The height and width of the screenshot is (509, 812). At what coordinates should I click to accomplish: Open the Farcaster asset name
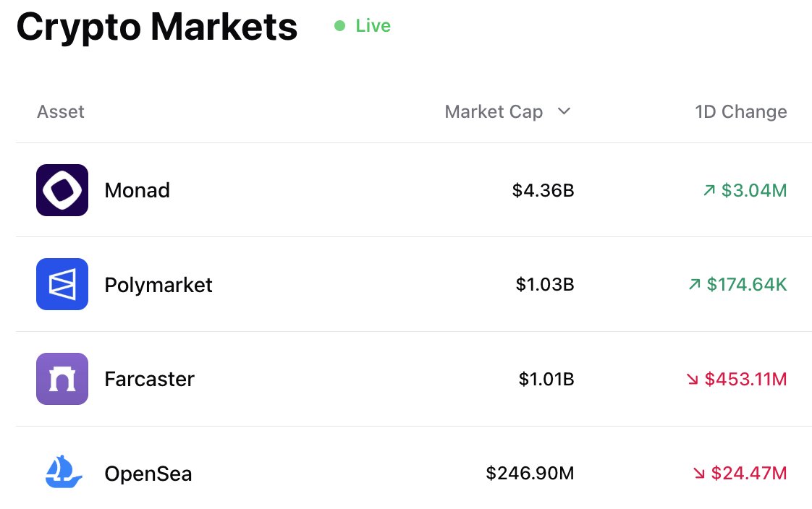[149, 379]
